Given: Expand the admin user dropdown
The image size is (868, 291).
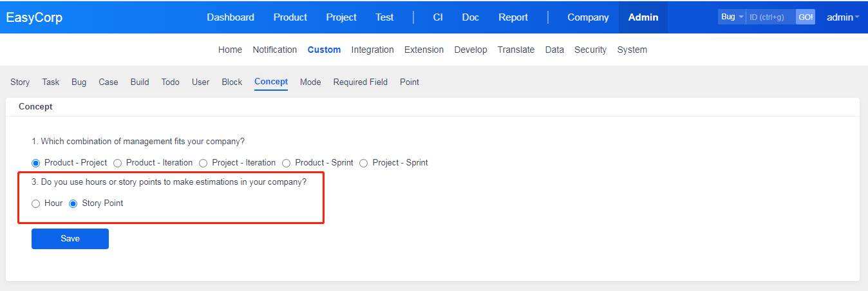Looking at the screenshot, I should 842,17.
